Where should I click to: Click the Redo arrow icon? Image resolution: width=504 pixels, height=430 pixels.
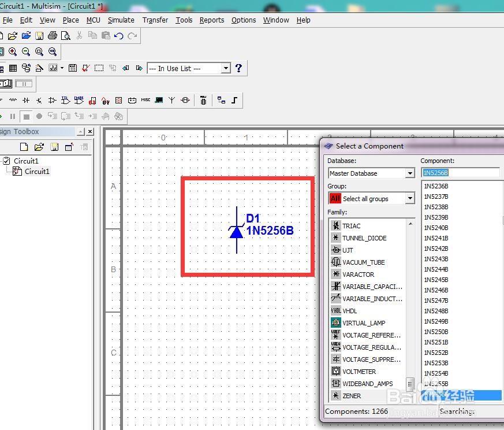[x=132, y=36]
